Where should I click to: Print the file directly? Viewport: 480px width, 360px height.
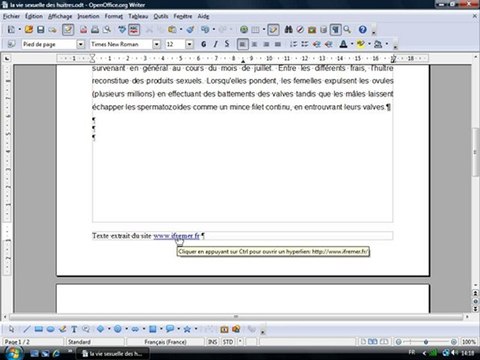pos(95,30)
